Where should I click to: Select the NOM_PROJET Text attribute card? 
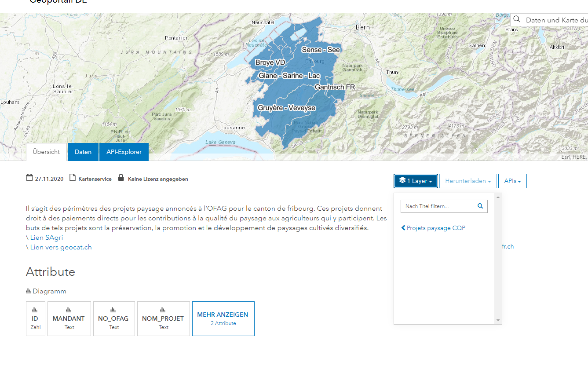(163, 318)
